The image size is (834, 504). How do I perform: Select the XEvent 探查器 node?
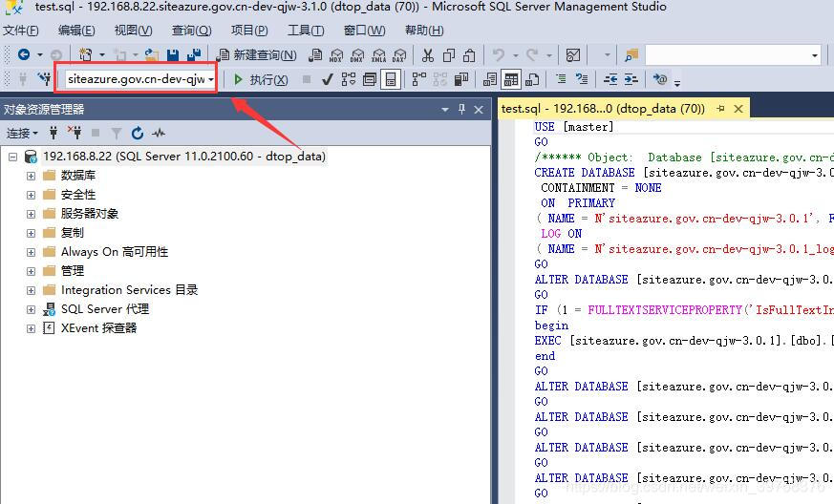[x=99, y=328]
